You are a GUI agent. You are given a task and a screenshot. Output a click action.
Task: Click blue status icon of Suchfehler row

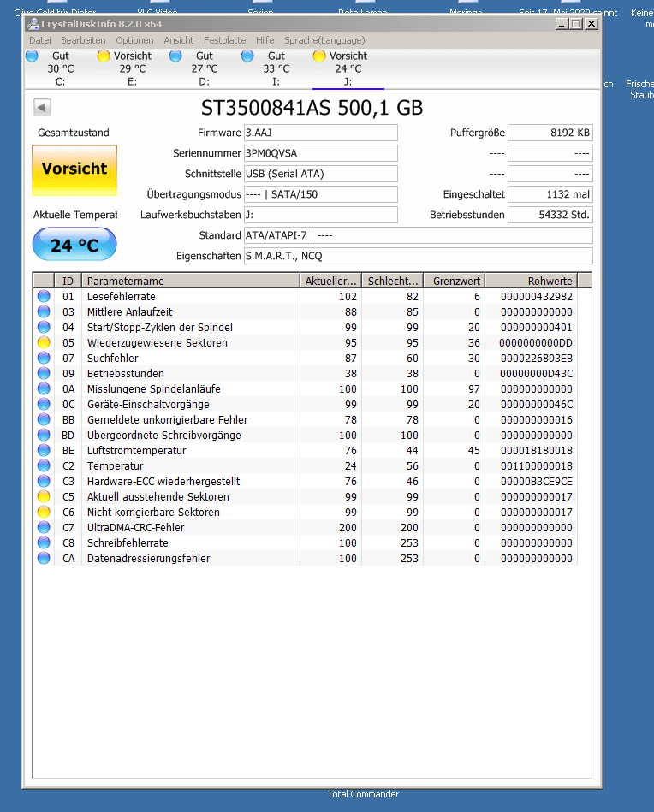point(44,358)
